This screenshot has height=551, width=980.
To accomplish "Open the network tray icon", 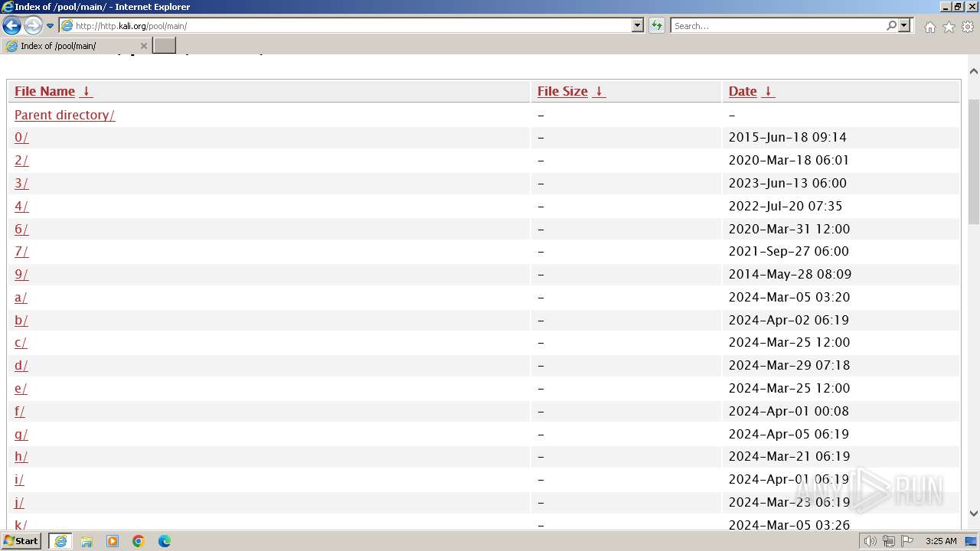I will [888, 541].
